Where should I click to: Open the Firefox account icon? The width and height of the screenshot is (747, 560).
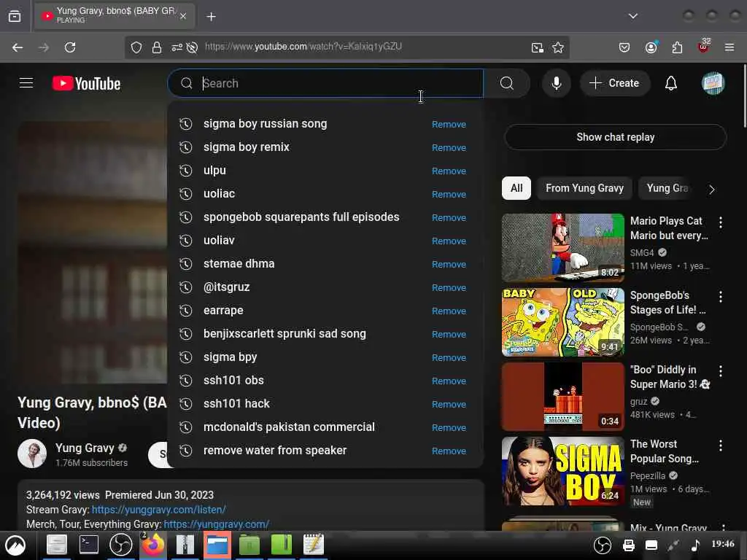point(651,47)
